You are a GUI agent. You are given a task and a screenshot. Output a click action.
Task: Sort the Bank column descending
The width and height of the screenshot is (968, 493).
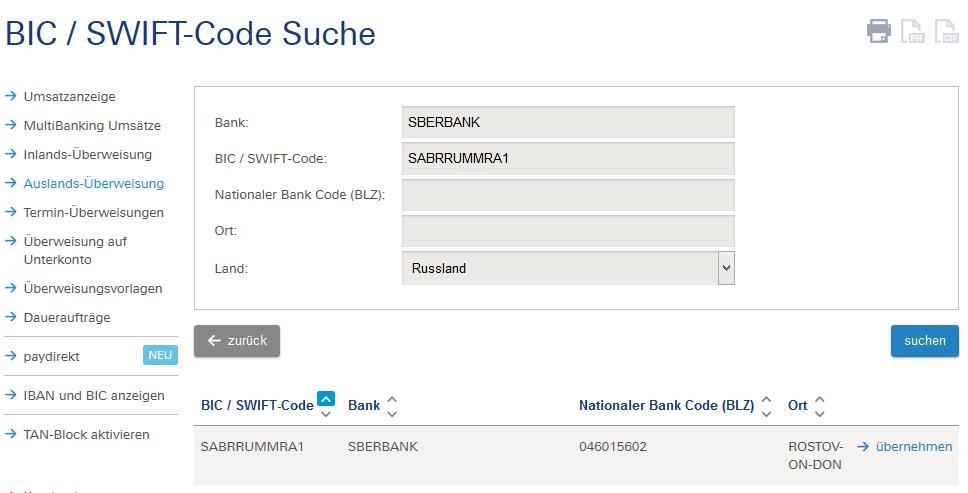pos(391,413)
